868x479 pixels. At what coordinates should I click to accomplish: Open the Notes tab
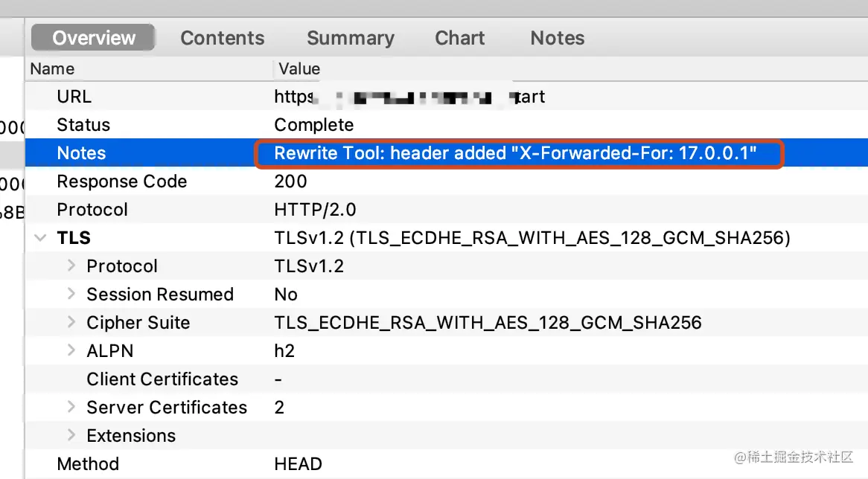click(x=558, y=38)
